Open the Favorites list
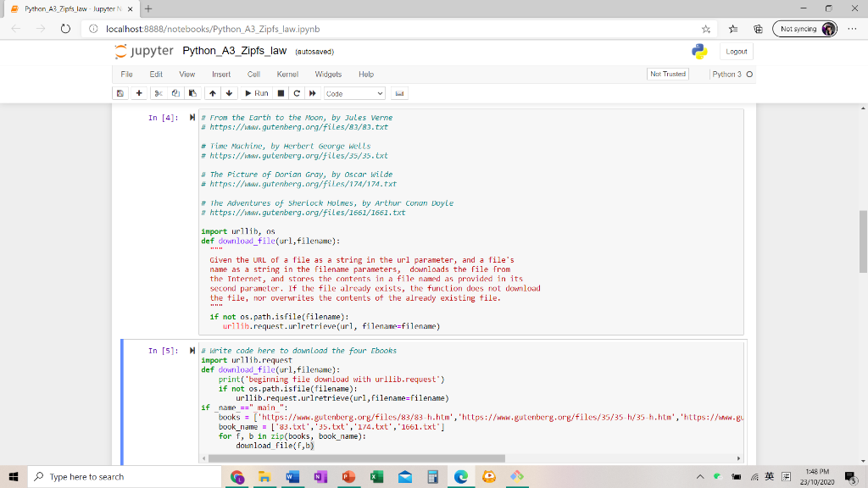Screen dimensions: 868x488 [x=733, y=29]
